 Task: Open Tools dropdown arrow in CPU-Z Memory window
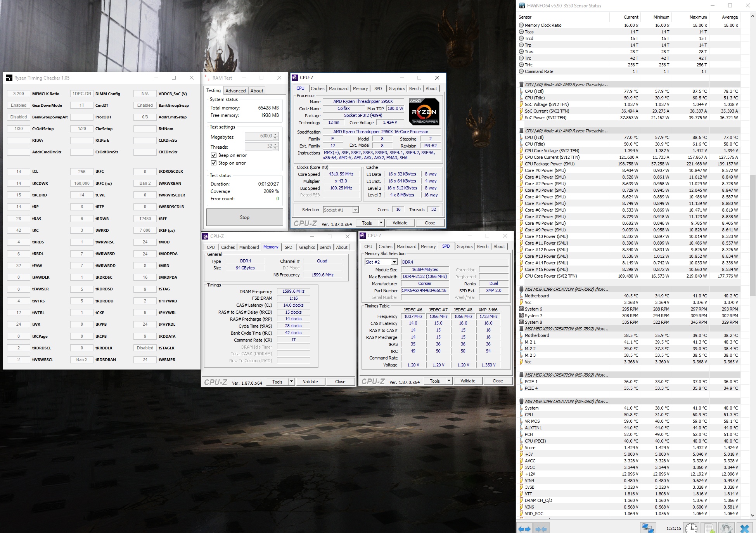291,382
